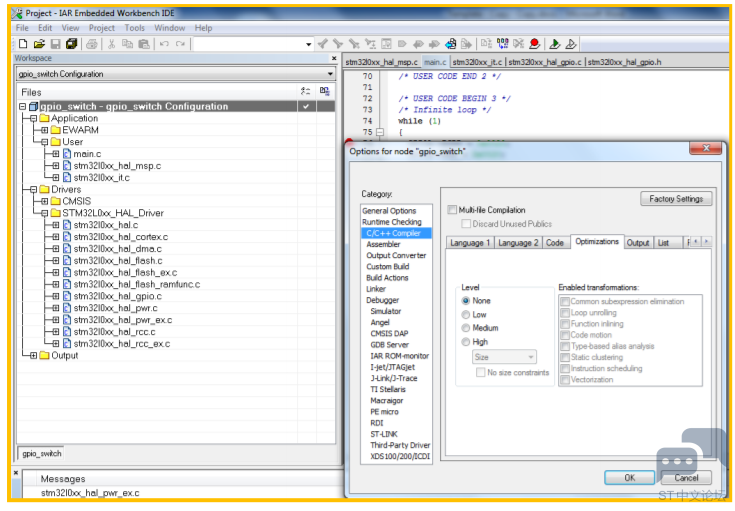
Task: Toggle Common subexpression elimination checkbox
Action: tap(565, 301)
